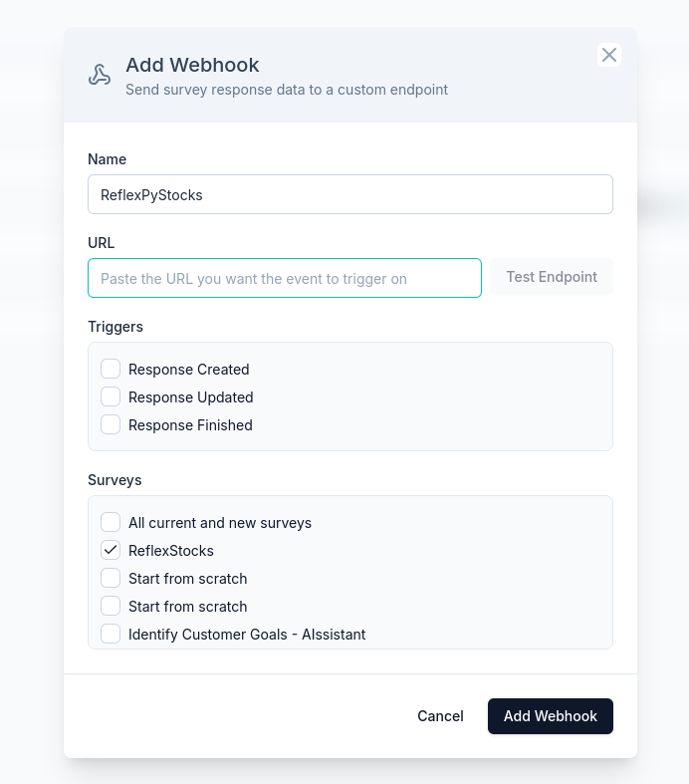Focus the Name field containing ReflexPyStocks
Image resolution: width=689 pixels, height=784 pixels.
pos(350,194)
